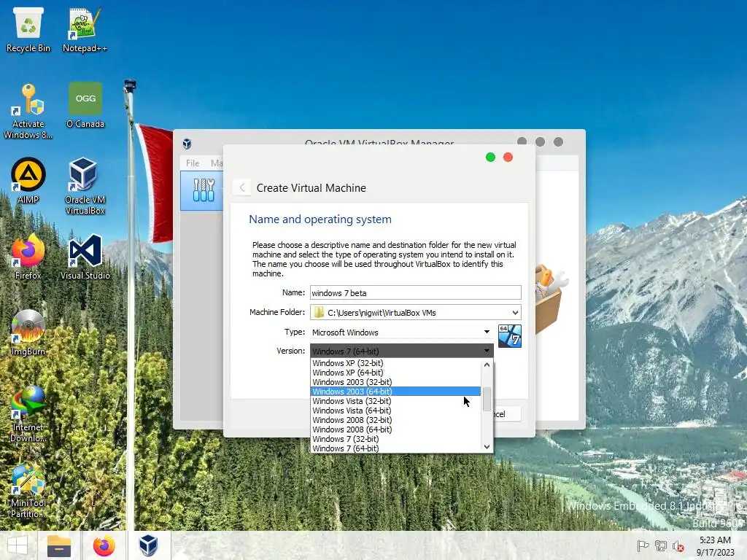Close the Create Virtual Machine dialog via the red dot
747x560 pixels.
point(508,157)
